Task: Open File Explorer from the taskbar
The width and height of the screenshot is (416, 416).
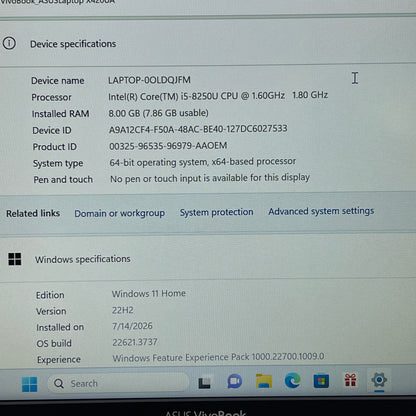Action: (x=264, y=381)
